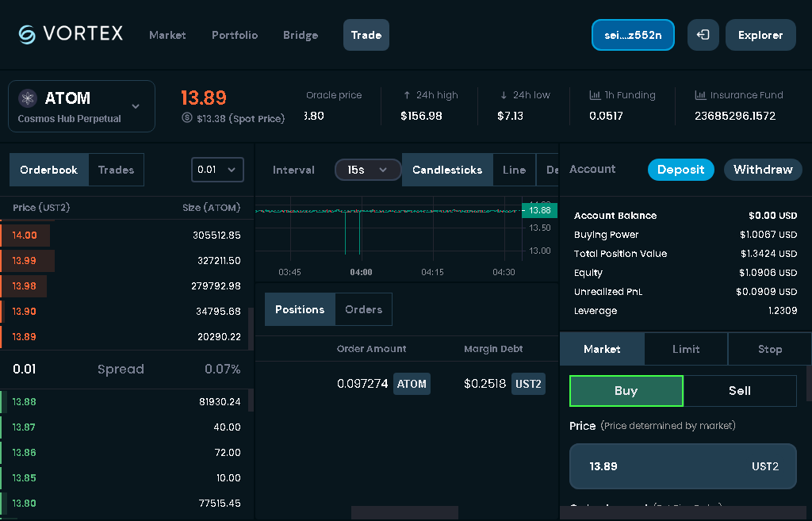Click size 305512.85 in orderbook
812x521 pixels.
(x=216, y=235)
